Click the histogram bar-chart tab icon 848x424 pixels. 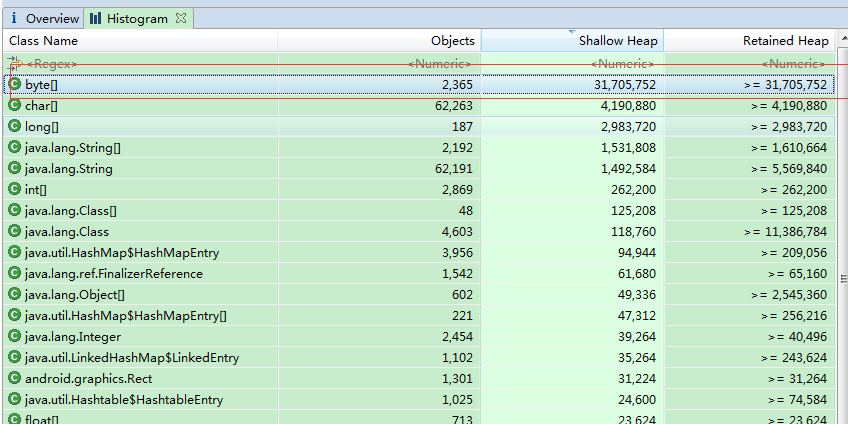point(96,18)
